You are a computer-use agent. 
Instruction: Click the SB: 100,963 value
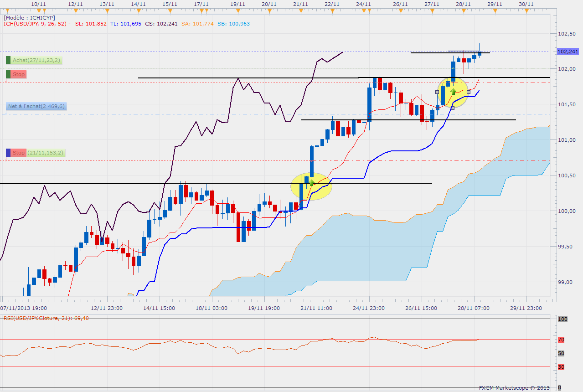coord(233,24)
